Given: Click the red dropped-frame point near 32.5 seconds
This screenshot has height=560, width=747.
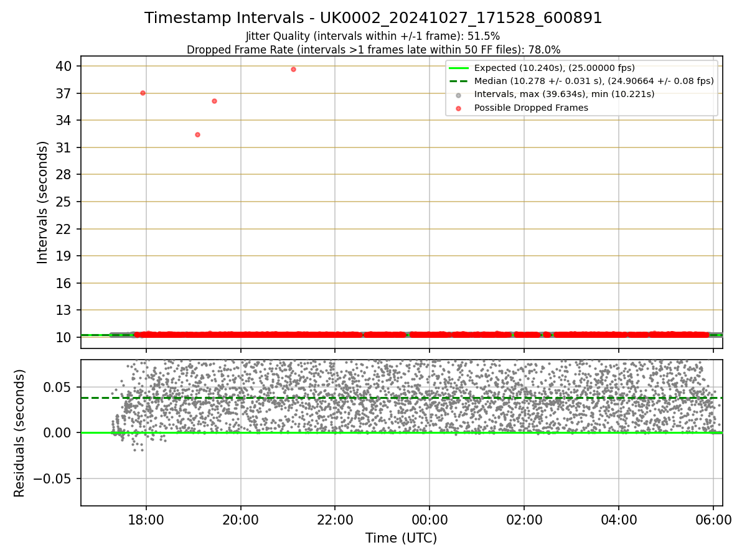Looking at the screenshot, I should pyautogui.click(x=197, y=134).
